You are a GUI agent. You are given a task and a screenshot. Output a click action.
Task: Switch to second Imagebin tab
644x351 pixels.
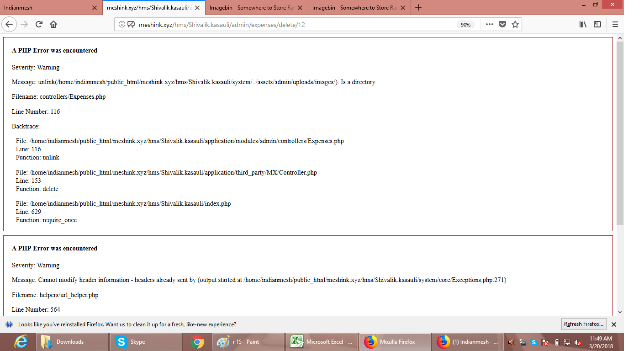pyautogui.click(x=359, y=8)
